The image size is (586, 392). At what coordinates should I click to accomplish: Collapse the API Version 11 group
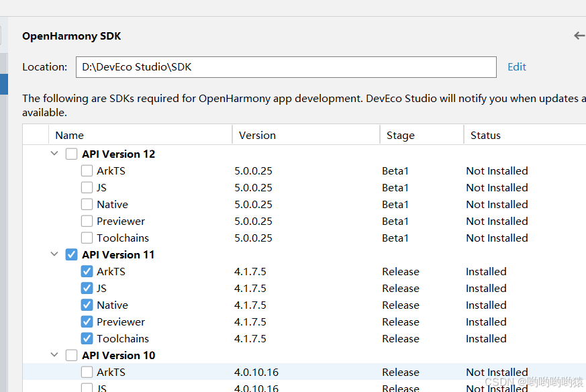click(54, 255)
